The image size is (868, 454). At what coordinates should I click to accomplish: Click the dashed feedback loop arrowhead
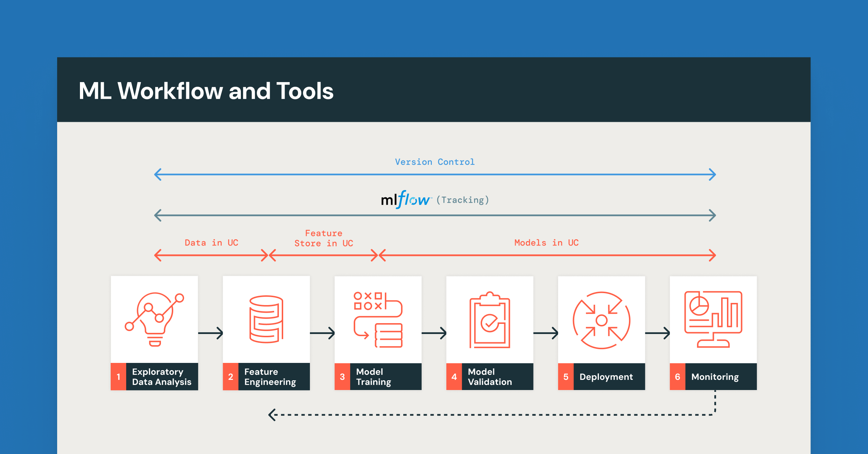pyautogui.click(x=273, y=415)
